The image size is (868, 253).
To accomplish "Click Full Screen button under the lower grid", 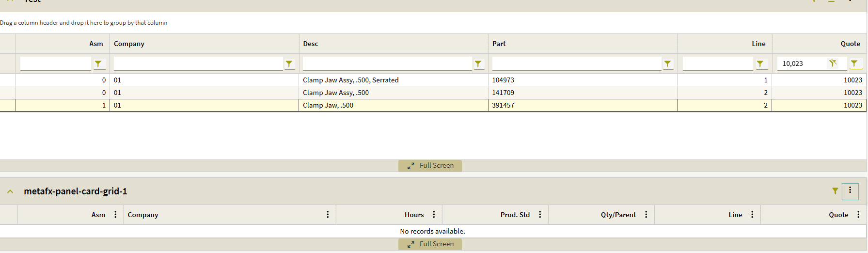I will coord(430,244).
